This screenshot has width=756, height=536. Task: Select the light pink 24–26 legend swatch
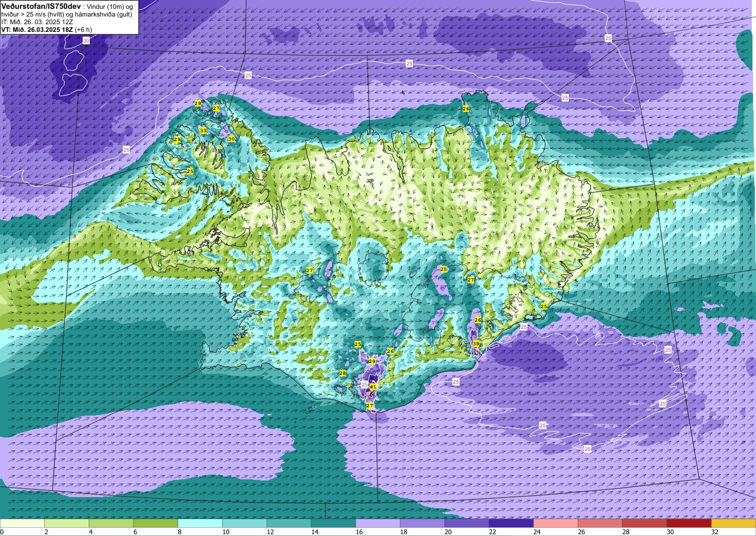[556, 523]
